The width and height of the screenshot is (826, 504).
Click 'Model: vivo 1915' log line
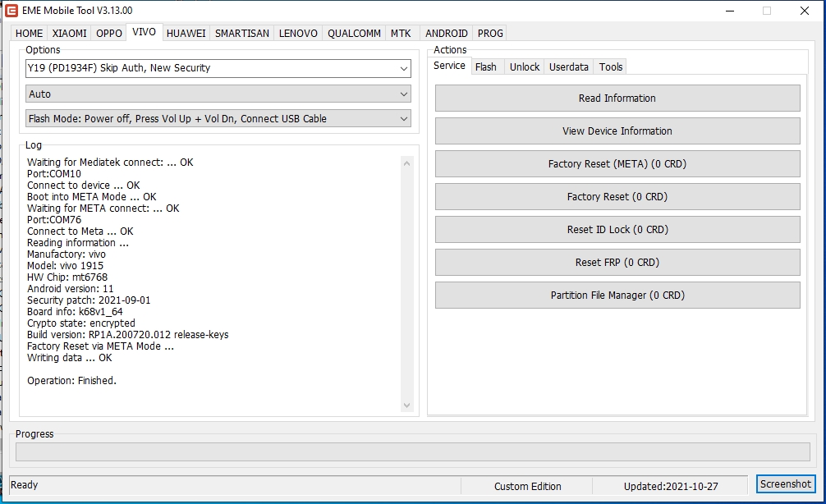(66, 265)
